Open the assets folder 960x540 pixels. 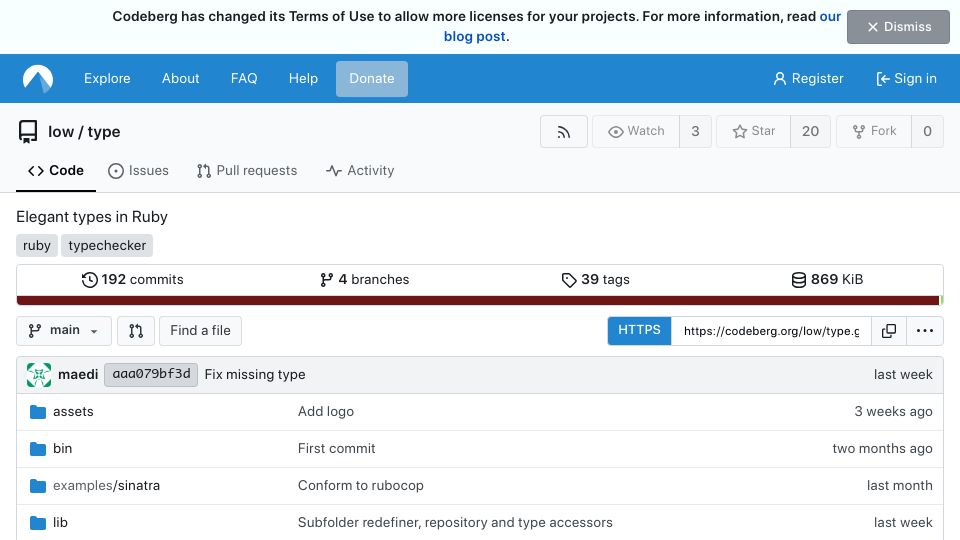[73, 411]
